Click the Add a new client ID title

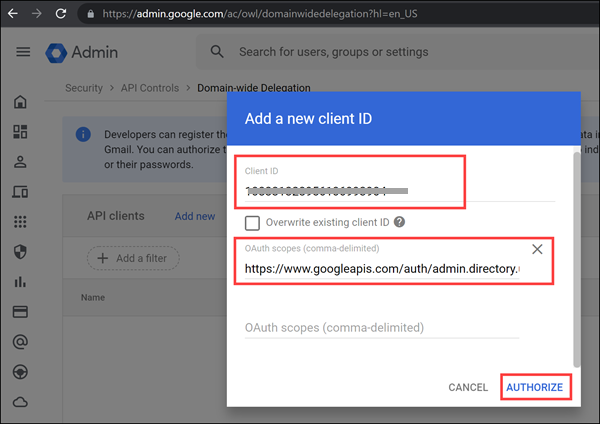pos(308,119)
